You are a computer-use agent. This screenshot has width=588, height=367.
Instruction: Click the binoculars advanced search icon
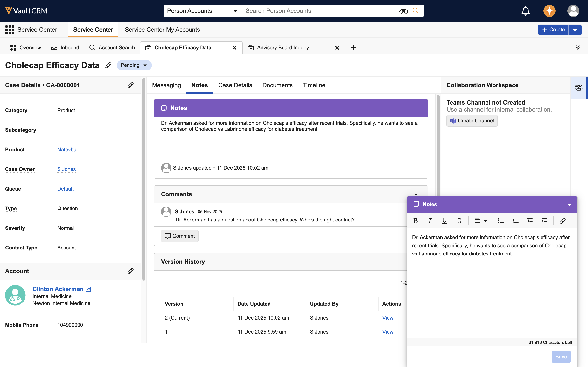403,11
